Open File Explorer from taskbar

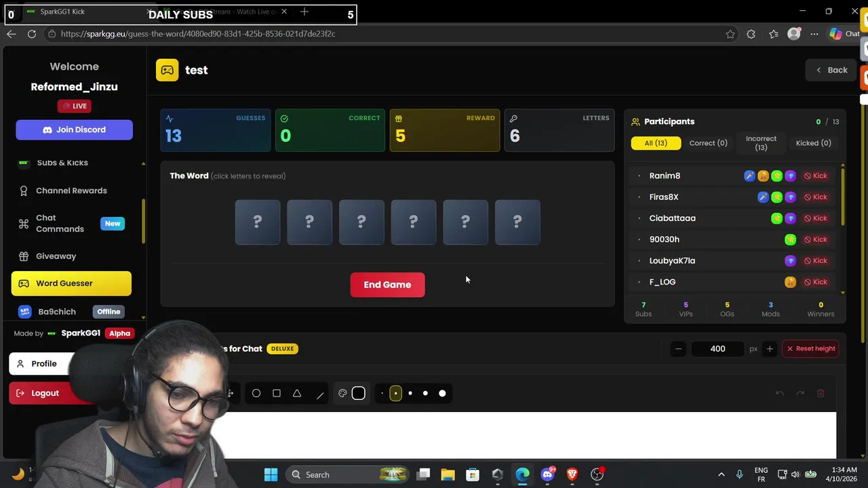tap(448, 474)
